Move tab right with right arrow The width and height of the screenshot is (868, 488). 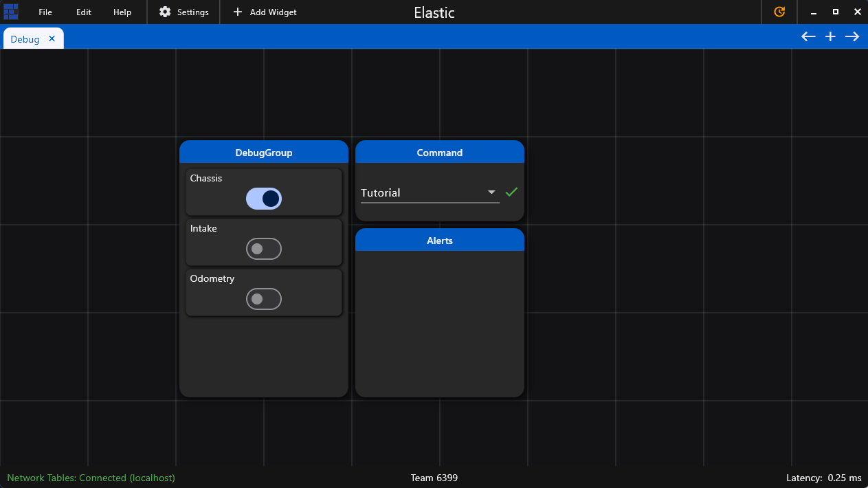[x=852, y=36]
